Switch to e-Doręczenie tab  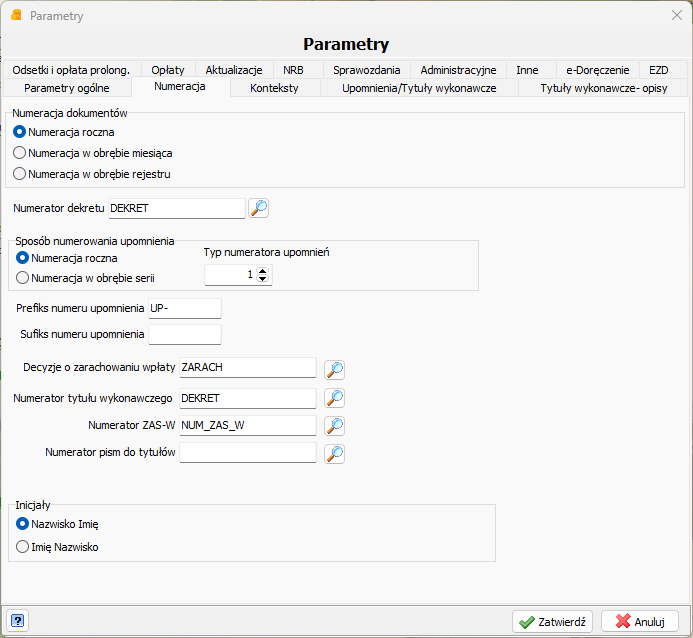[598, 70]
